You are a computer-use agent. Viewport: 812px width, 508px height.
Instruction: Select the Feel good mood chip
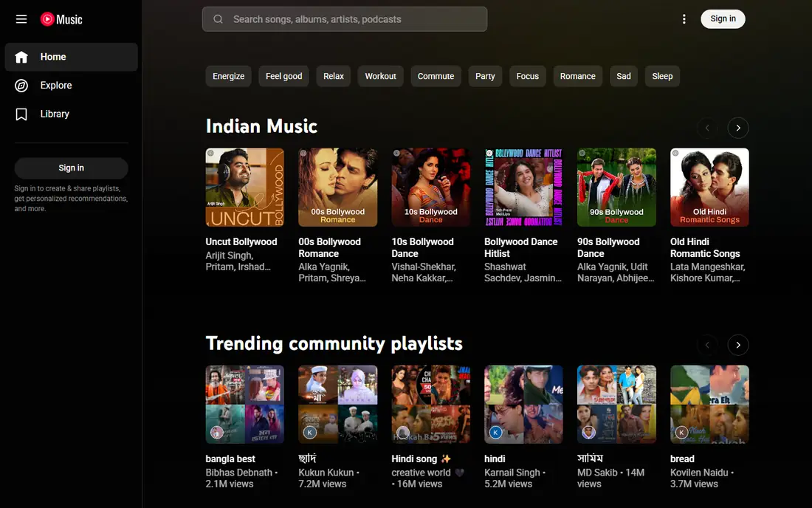[283, 76]
